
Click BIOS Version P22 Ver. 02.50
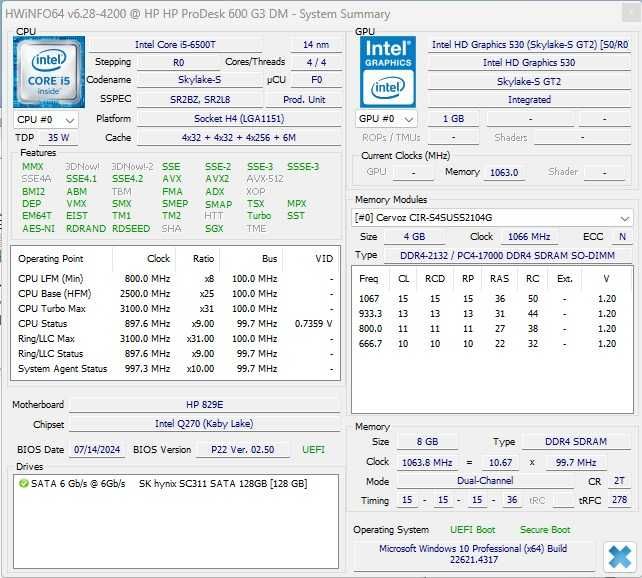coord(243,449)
